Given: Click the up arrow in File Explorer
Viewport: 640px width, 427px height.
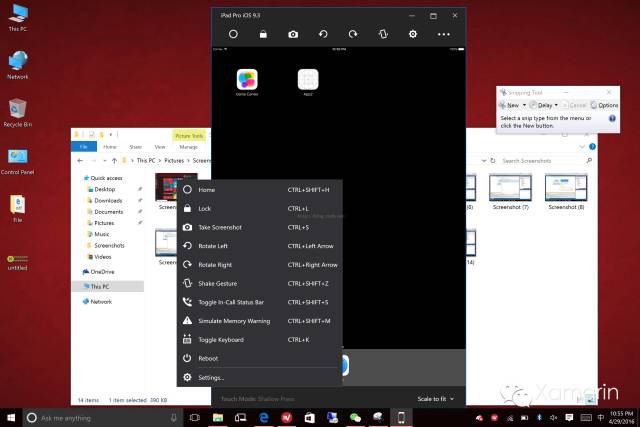Looking at the screenshot, I should [114, 161].
